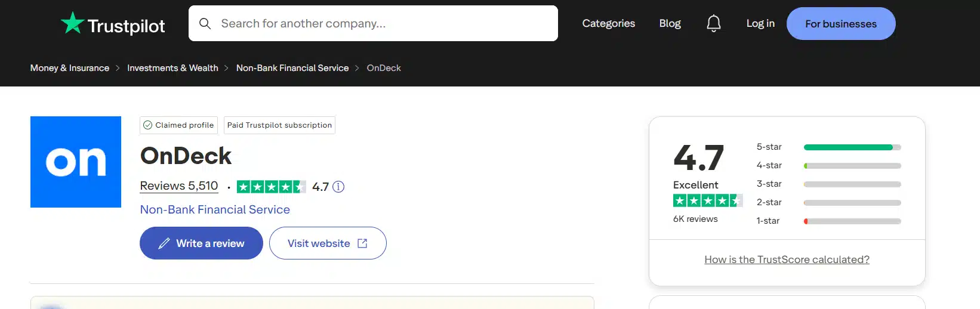
Task: Focus the Search for another company field
Action: [x=373, y=23]
